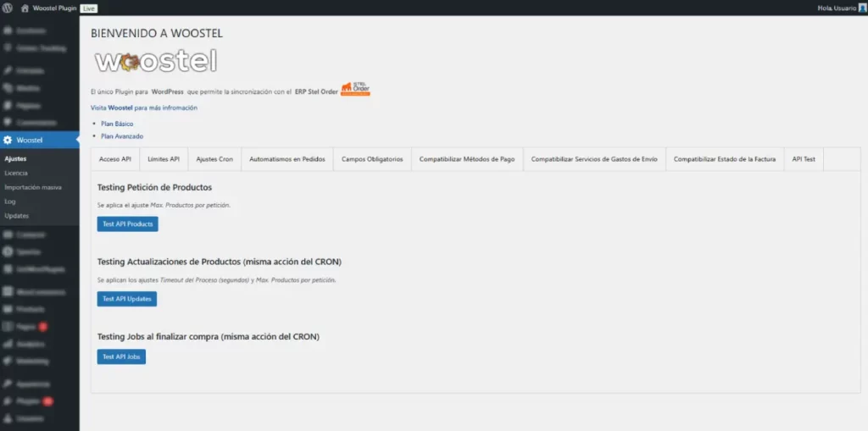Open the Comentarios speech-bubble icon in sidebar
The height and width of the screenshot is (431, 868).
point(7,122)
